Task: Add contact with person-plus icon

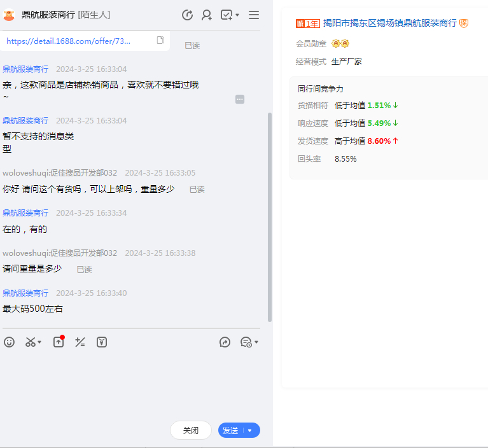Action: (x=207, y=15)
